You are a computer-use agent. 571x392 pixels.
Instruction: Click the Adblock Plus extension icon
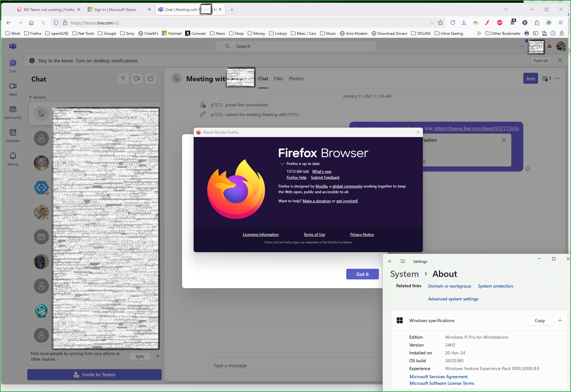[x=500, y=23]
